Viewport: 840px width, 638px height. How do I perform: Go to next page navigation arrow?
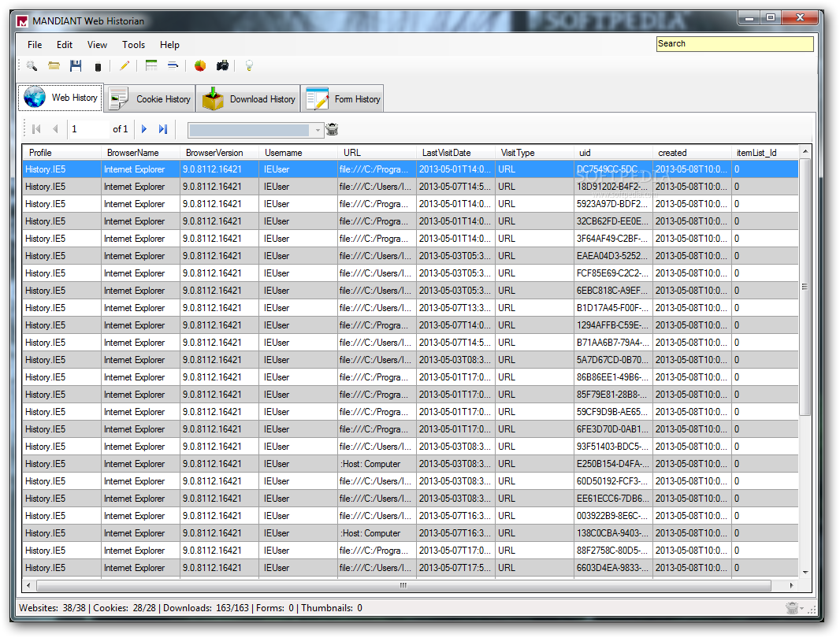(x=143, y=129)
